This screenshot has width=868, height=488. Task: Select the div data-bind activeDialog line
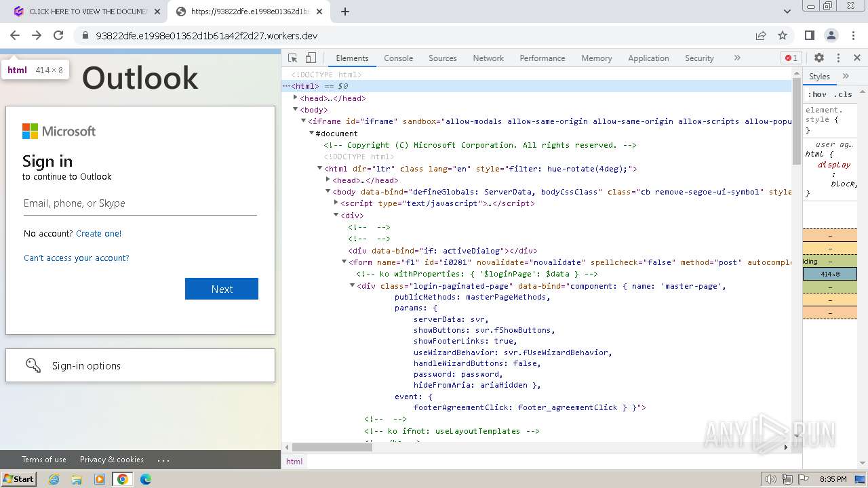click(443, 251)
